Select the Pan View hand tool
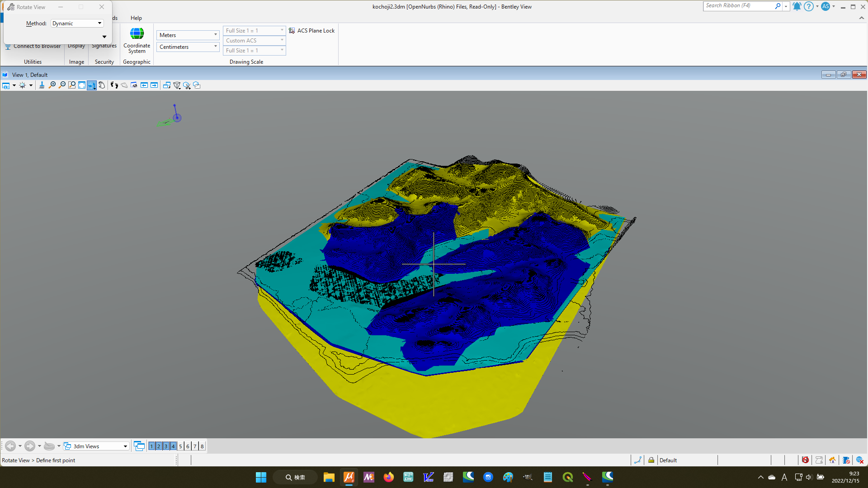Screen dimensions: 868x488 coord(102,85)
